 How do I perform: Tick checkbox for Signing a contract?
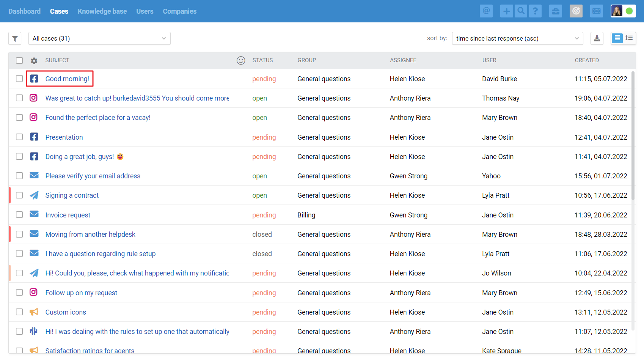coord(19,195)
